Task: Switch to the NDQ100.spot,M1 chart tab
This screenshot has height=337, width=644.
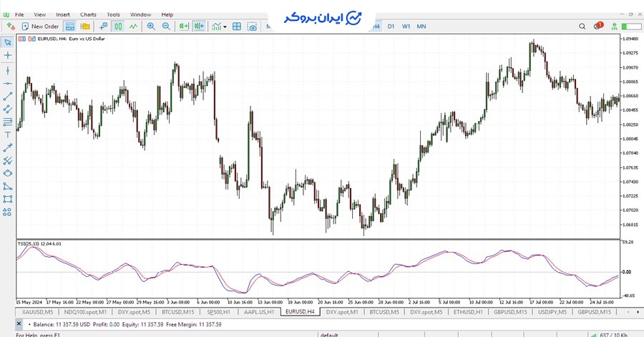Action: 85,312
